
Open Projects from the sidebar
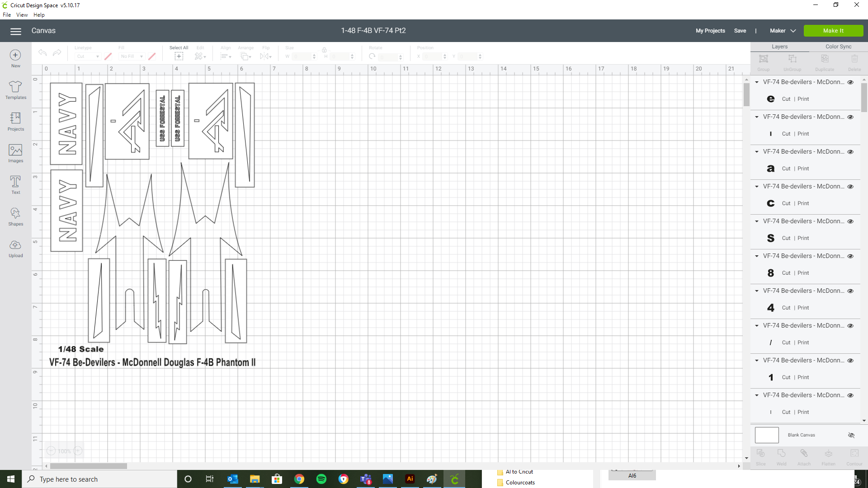tap(15, 121)
